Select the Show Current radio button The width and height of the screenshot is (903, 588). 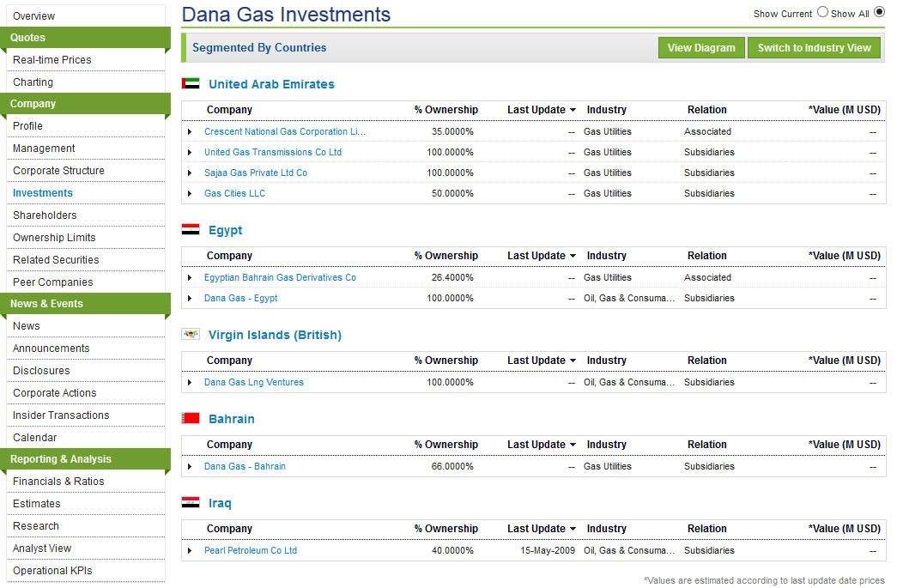point(822,11)
